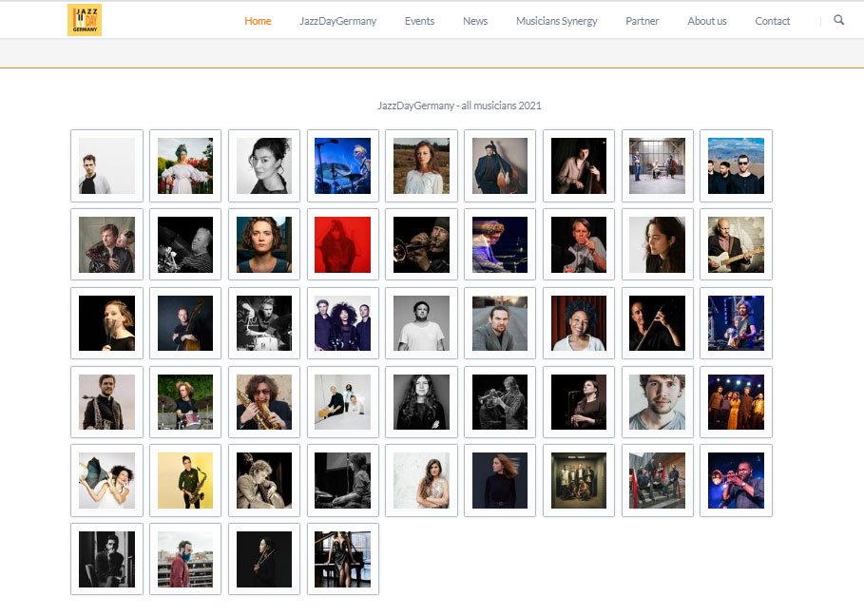Open the search magnifier icon

tap(838, 20)
